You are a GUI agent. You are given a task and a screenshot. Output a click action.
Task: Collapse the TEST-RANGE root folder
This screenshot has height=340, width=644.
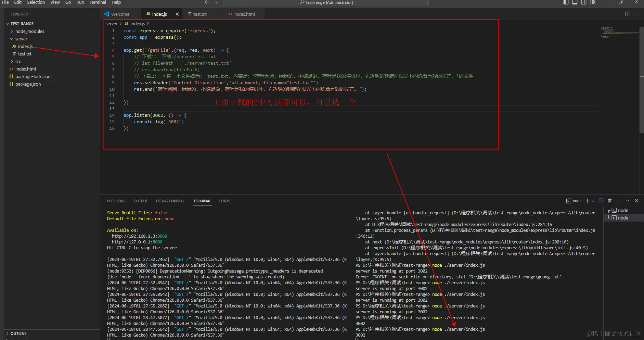tap(51, 24)
